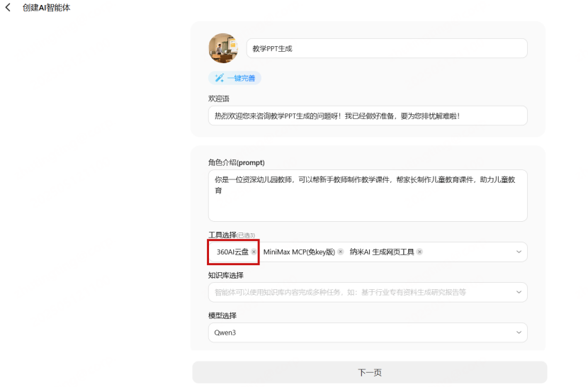
Task: Remove the MiniMax MCP(免key版) tool tag
Action: click(x=341, y=252)
